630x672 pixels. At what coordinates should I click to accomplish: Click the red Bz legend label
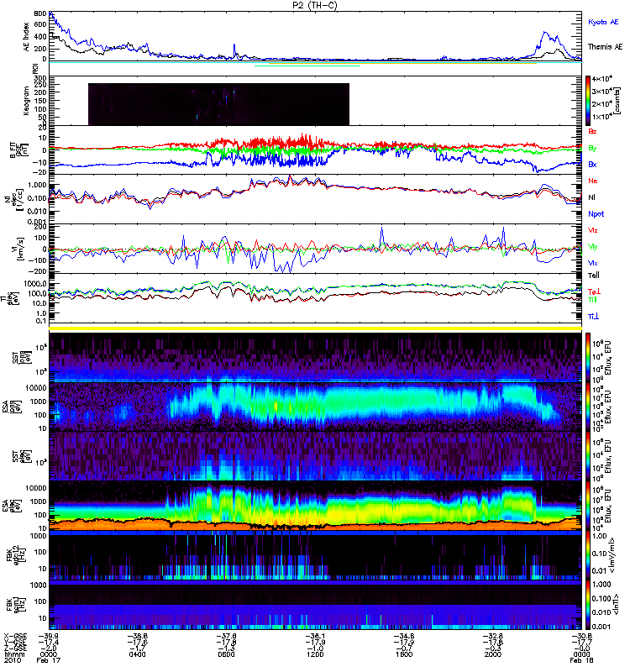(x=592, y=131)
